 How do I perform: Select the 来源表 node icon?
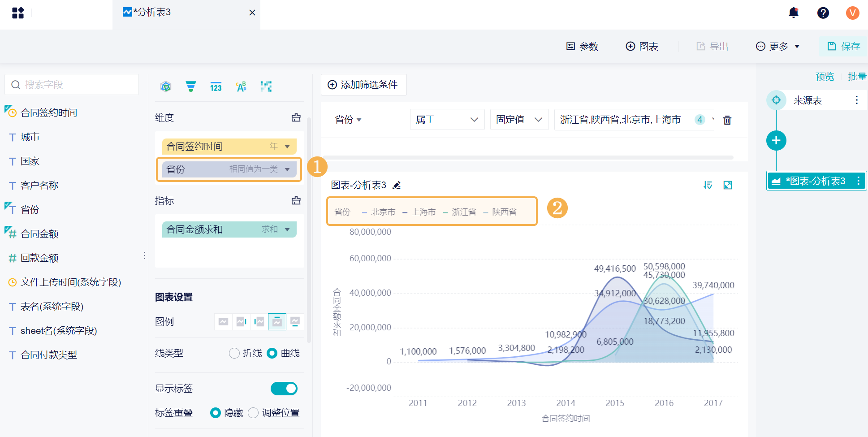pyautogui.click(x=776, y=100)
